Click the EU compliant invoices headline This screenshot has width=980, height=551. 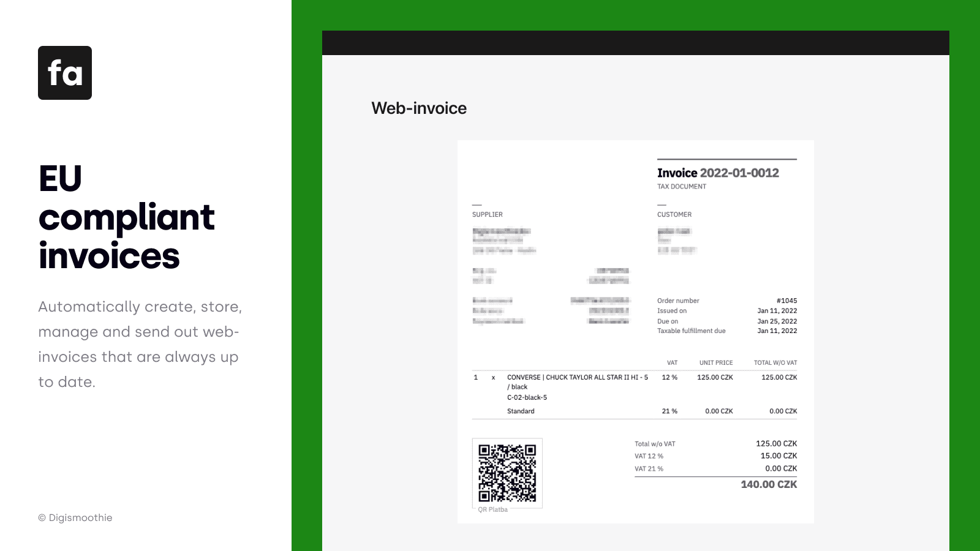coord(126,218)
